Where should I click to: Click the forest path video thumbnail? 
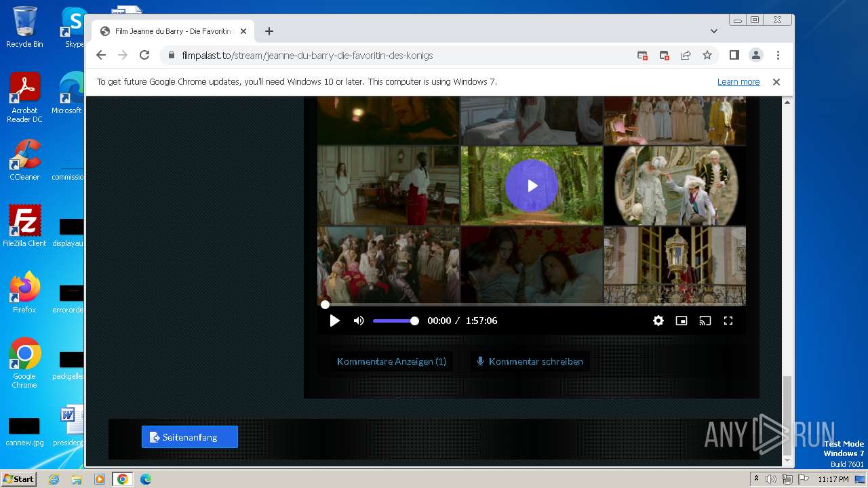click(x=532, y=185)
